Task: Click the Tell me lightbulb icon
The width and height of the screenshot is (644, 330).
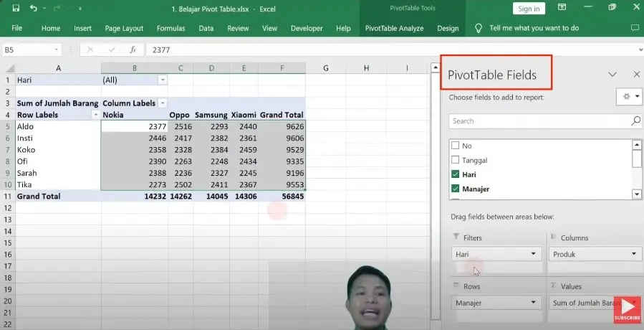Action: (x=478, y=29)
